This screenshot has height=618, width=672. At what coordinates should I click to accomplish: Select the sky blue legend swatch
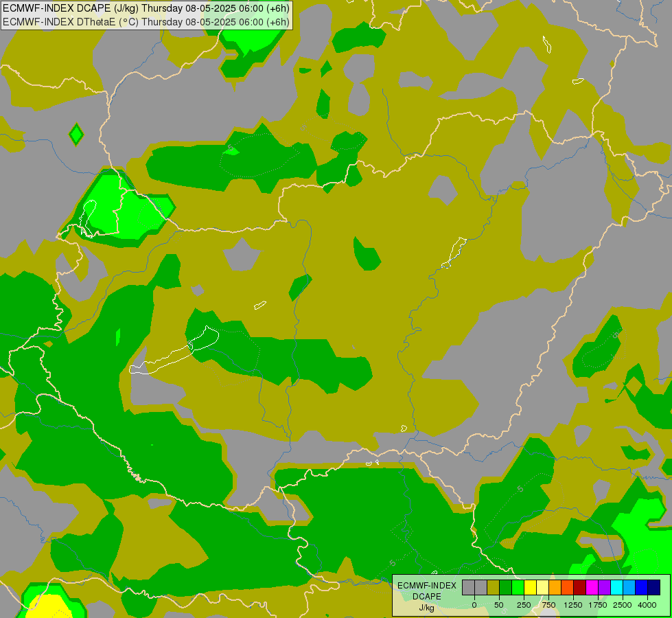[629, 588]
